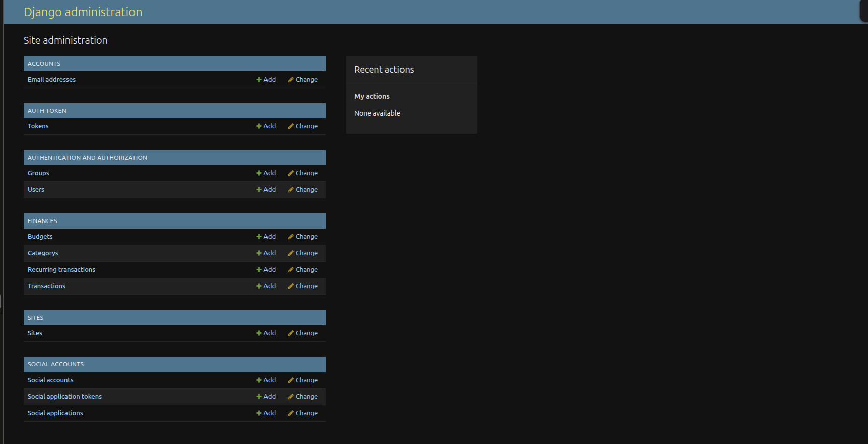Add a new Social application token
Viewport: 868px width, 444px height.
(x=266, y=397)
